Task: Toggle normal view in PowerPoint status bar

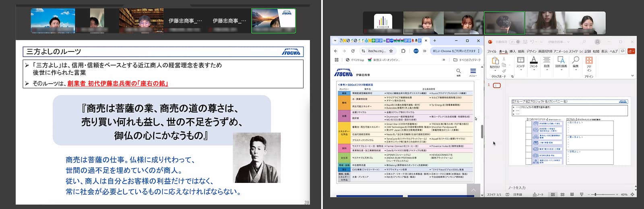Action: point(553,195)
